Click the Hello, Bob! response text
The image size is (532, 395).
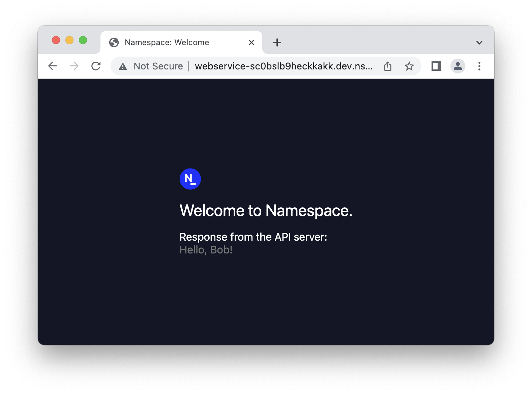pos(206,250)
